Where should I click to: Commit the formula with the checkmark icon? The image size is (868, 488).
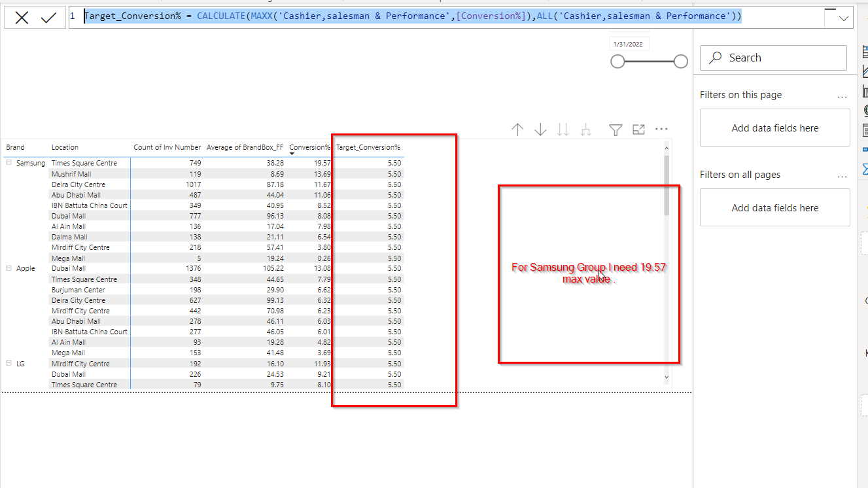point(49,18)
